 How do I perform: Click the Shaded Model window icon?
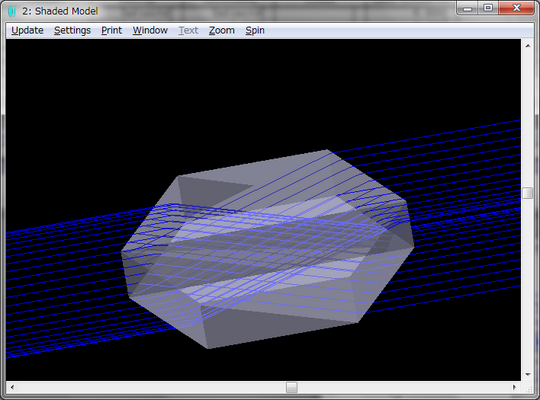pos(12,11)
